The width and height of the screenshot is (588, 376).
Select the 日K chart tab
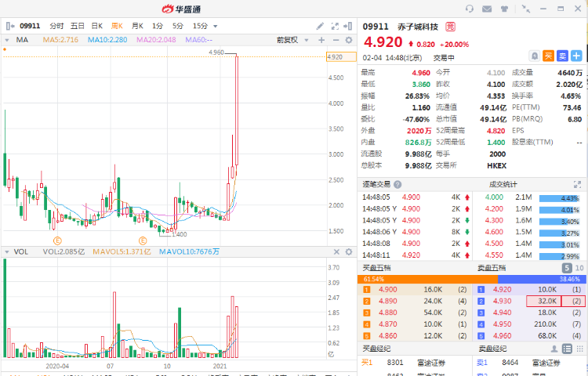click(x=97, y=26)
